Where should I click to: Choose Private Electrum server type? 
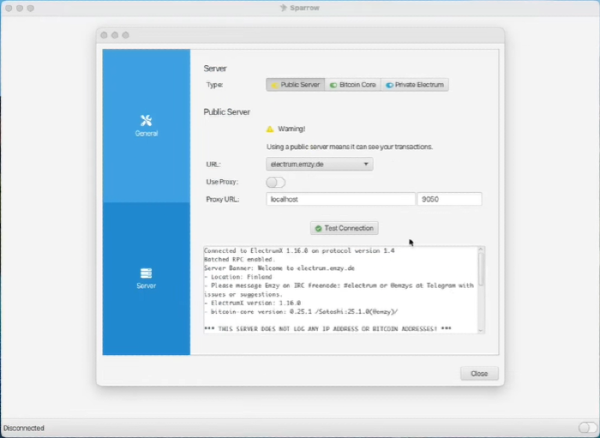(x=413, y=85)
